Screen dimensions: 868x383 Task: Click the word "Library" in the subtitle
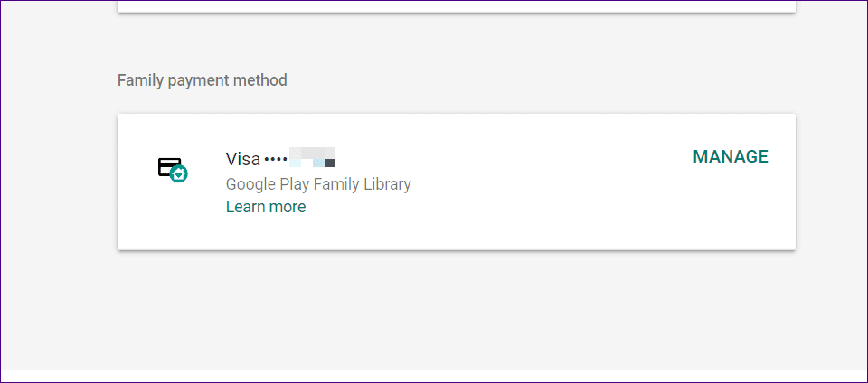pos(386,184)
